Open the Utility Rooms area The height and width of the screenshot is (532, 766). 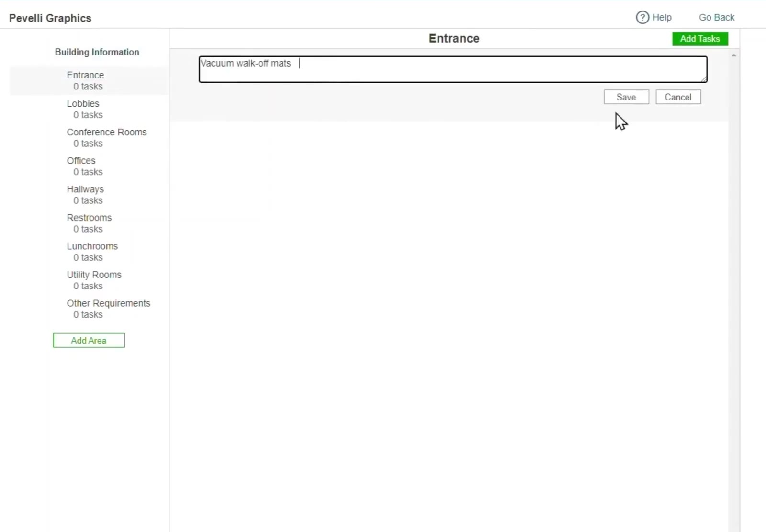(94, 275)
